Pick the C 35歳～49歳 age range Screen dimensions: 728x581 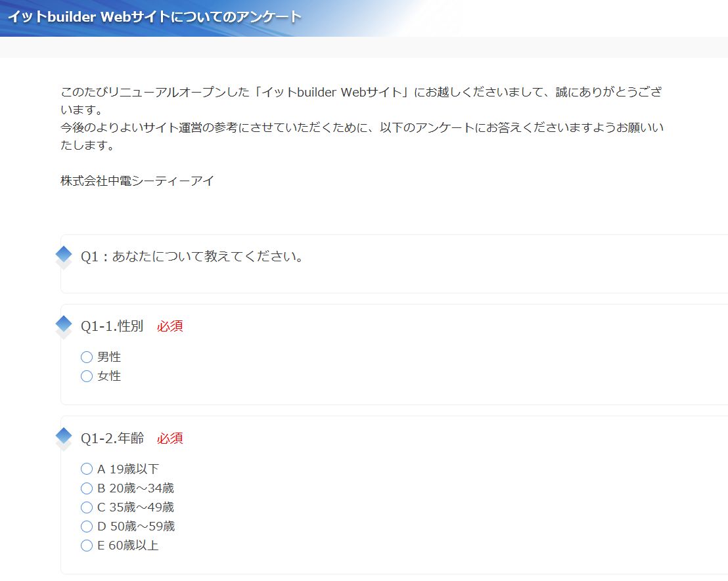click(x=87, y=507)
